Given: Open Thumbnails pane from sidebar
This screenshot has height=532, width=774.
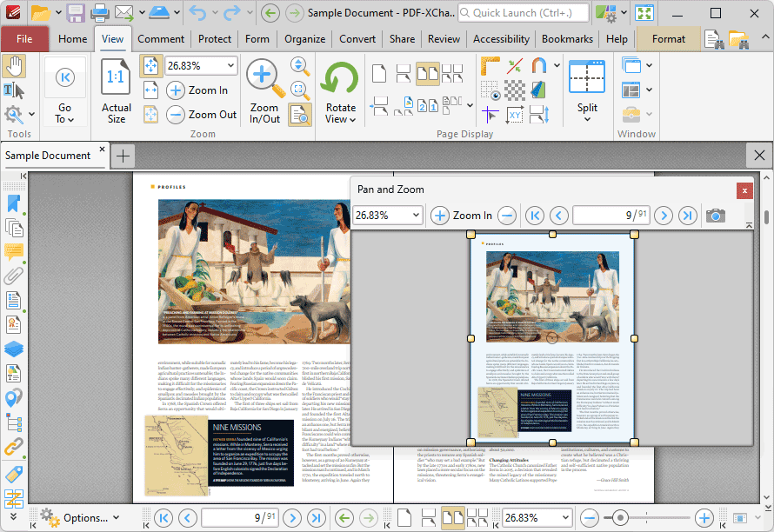Looking at the screenshot, I should pos(14,228).
